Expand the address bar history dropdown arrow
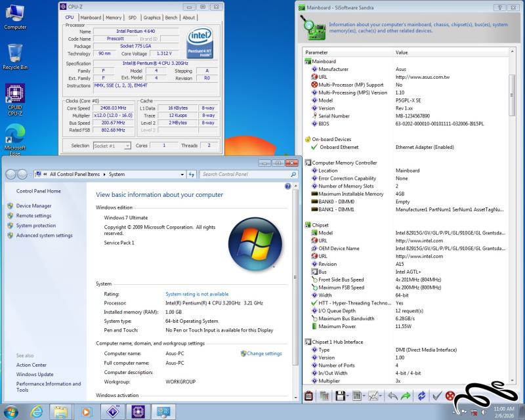This screenshot has width=525, height=420. (x=183, y=175)
